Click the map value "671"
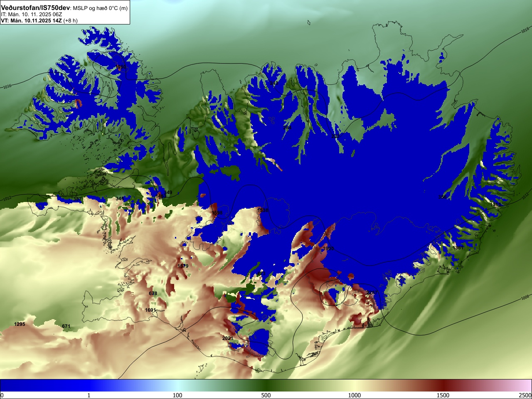This screenshot has height=399, width=532. (66, 327)
